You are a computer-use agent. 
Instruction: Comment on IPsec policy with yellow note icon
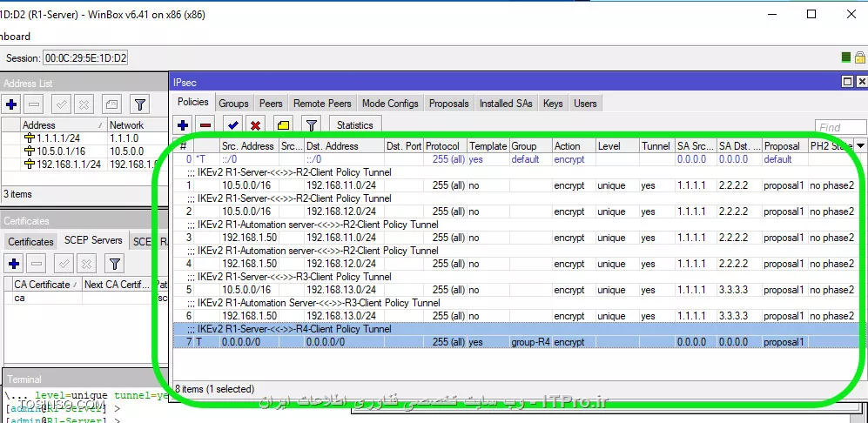click(x=284, y=125)
